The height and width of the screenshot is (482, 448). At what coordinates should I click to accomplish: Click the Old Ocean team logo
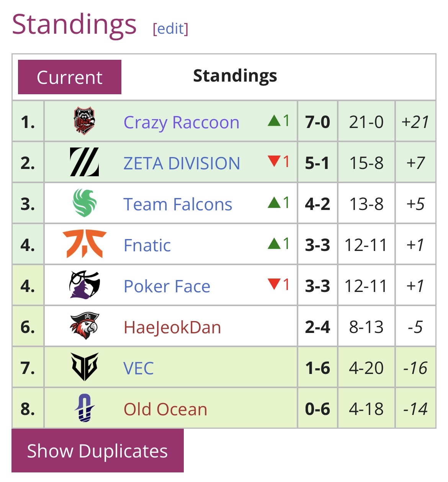84,408
